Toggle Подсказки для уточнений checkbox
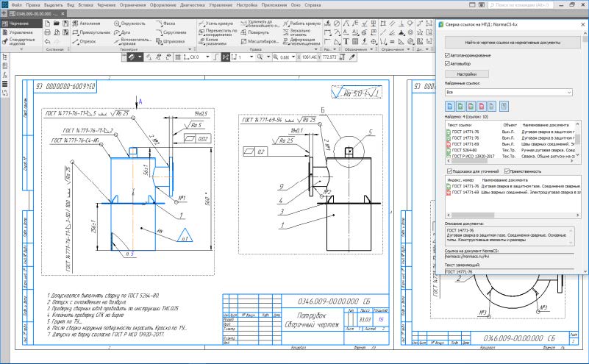Screen dimensions: 589x364 (x=448, y=171)
